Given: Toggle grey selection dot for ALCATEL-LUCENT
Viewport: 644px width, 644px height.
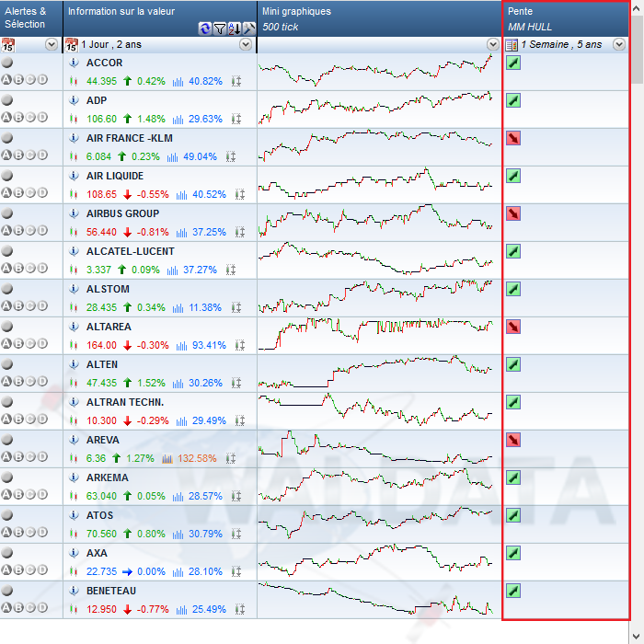Looking at the screenshot, I should (7, 250).
